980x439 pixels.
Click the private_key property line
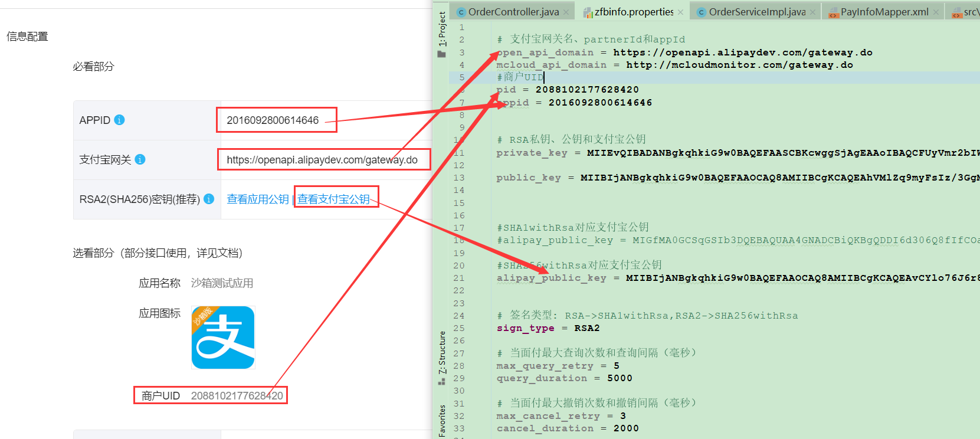(x=738, y=153)
